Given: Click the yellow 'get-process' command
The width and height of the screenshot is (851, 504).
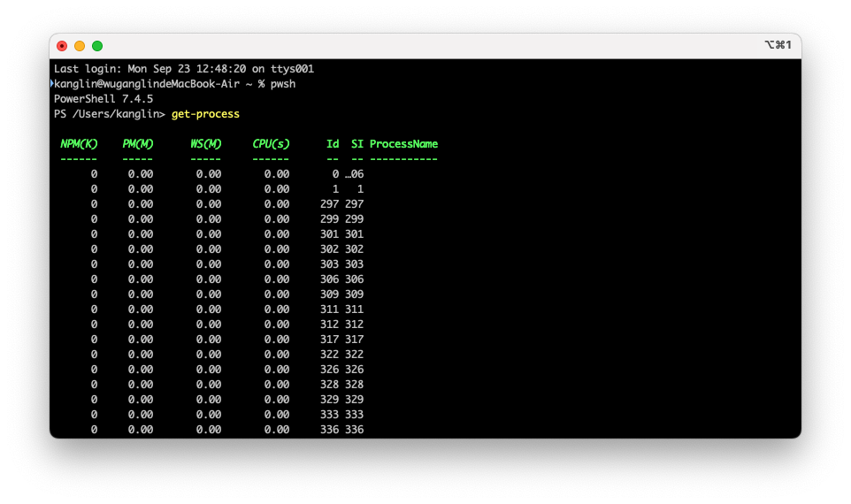Looking at the screenshot, I should coord(206,114).
